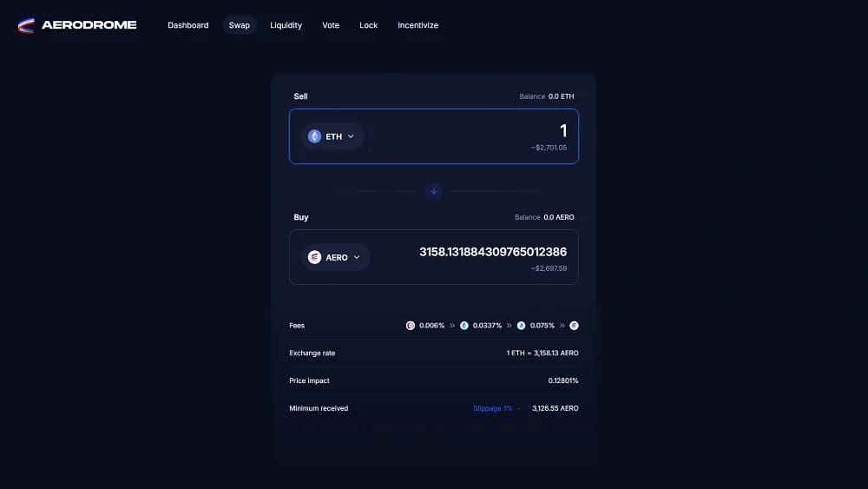The width and height of the screenshot is (868, 489).
Task: Click the chevron beside Slippage 1%
Action: click(x=519, y=409)
